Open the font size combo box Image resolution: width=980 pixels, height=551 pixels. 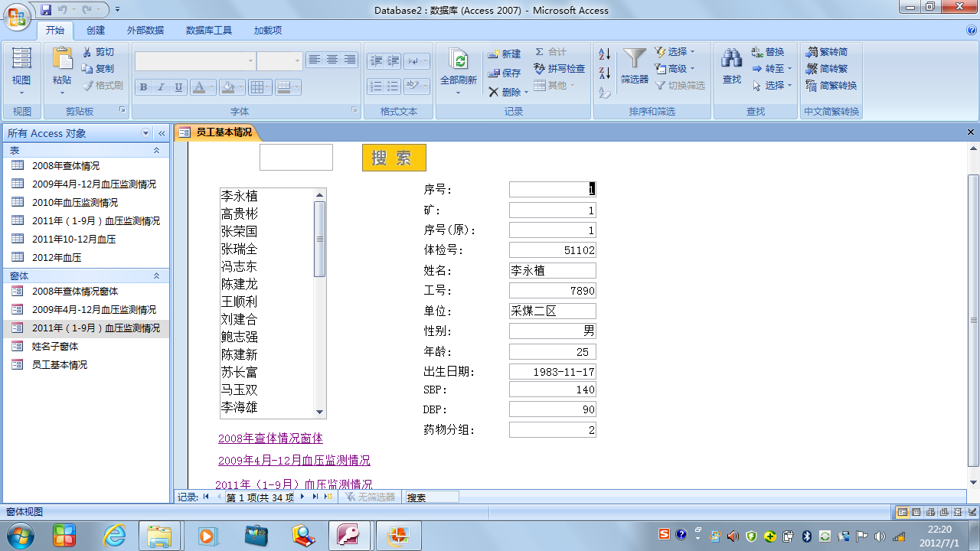(x=279, y=61)
